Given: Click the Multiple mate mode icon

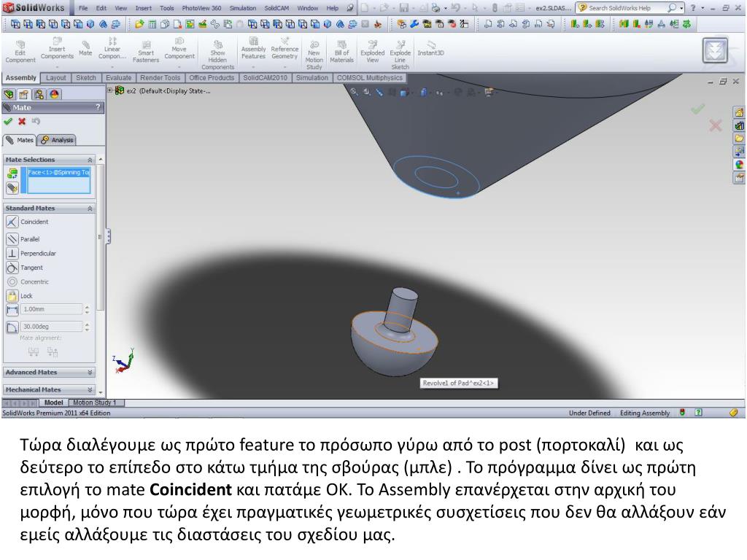Looking at the screenshot, I should point(12,188).
